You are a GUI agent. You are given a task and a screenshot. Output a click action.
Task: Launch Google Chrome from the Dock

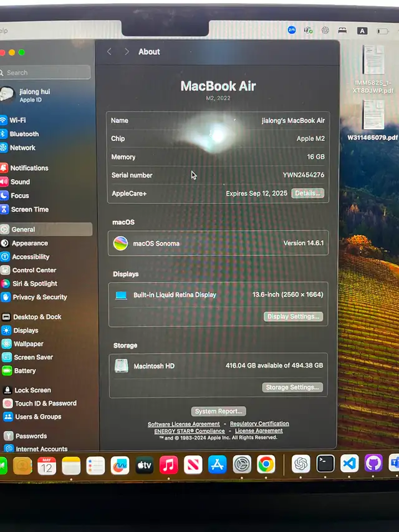coord(266,464)
